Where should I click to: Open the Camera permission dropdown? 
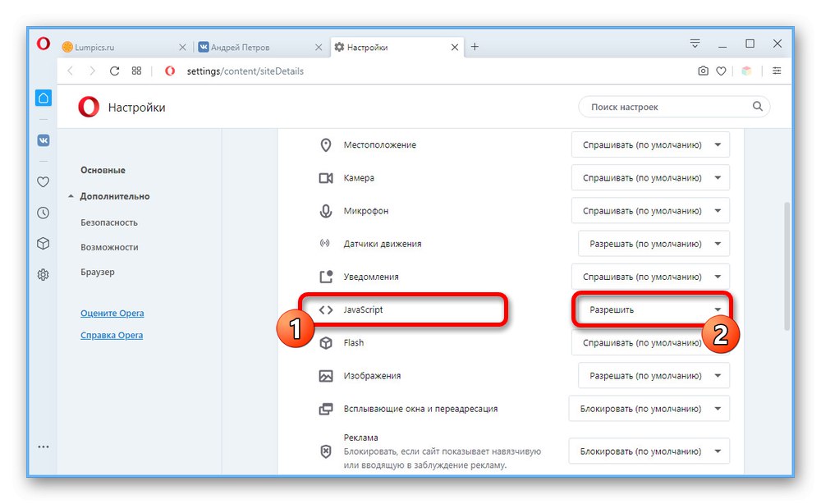[x=650, y=178]
